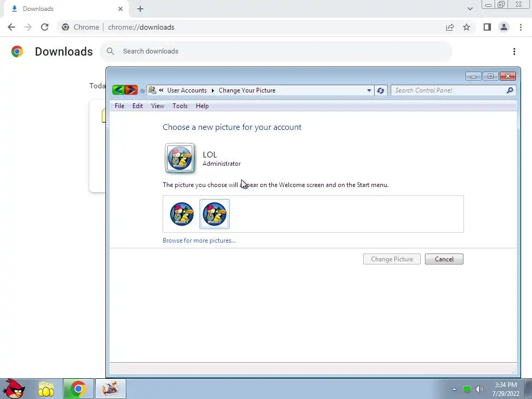Open Downloads page three-dot more actions

click(x=514, y=51)
